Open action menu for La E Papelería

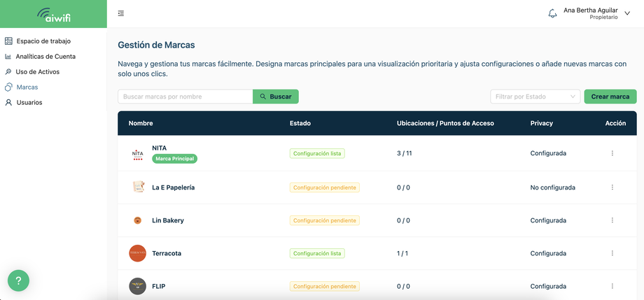pos(612,187)
